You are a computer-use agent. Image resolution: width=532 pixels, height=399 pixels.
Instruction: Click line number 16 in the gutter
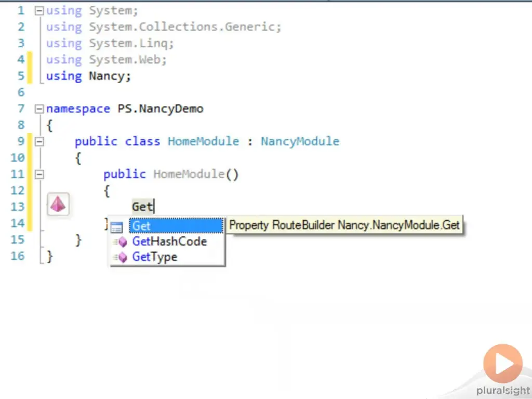[x=18, y=256]
